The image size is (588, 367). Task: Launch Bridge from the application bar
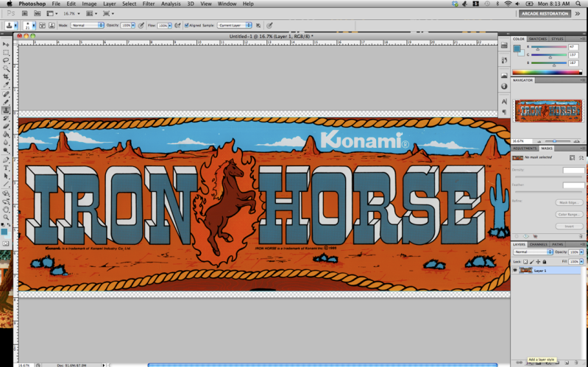click(x=25, y=13)
